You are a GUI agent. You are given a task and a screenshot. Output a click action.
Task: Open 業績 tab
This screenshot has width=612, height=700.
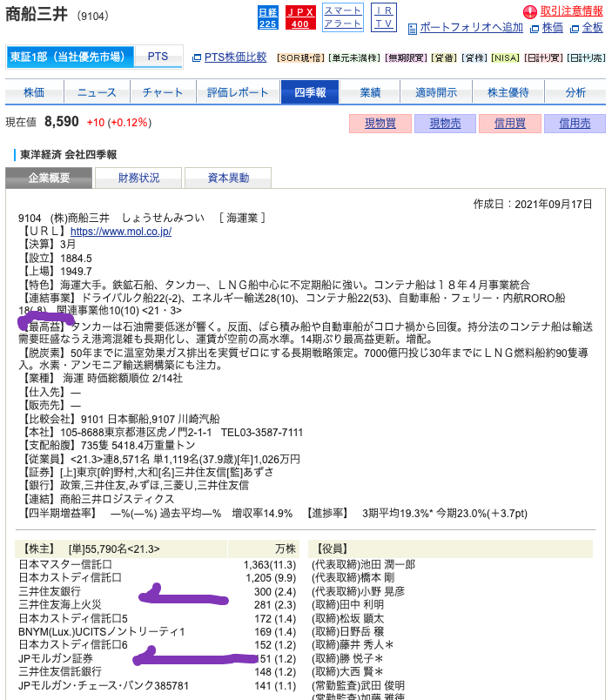[370, 92]
